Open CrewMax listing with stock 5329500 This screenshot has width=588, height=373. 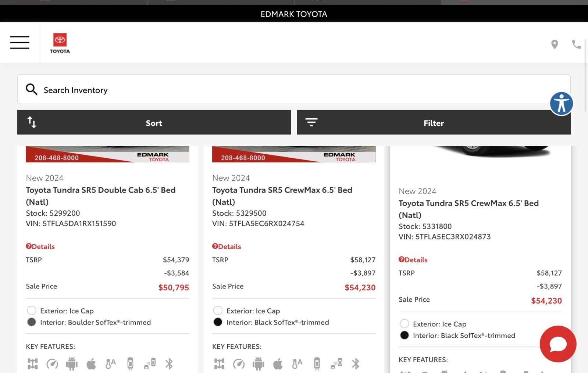point(282,196)
